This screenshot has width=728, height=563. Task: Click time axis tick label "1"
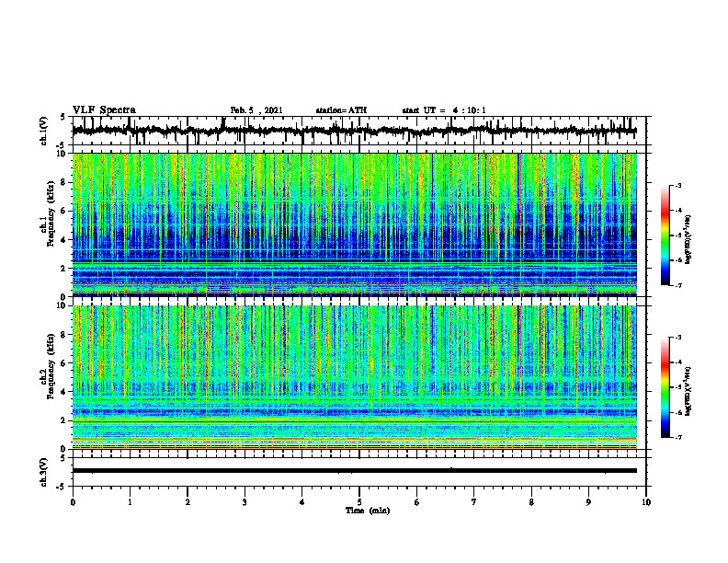tap(130, 502)
